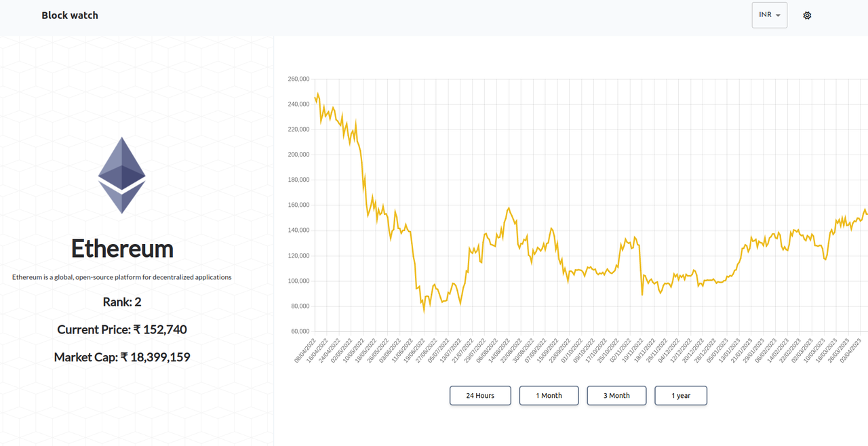Click the 120,000 y-axis label
Screen dimensions: 868x446
pos(299,256)
